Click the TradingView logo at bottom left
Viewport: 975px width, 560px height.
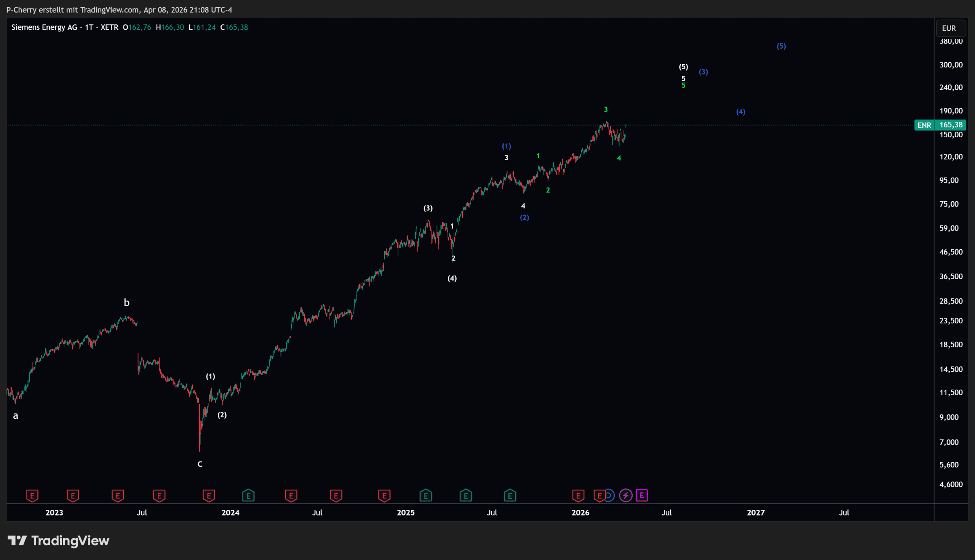pos(59,541)
